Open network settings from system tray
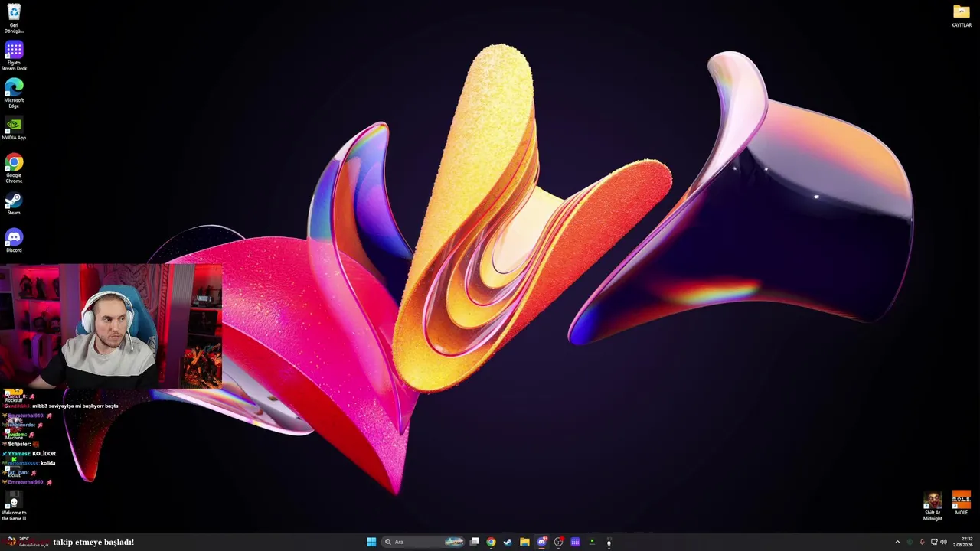 pos(934,542)
